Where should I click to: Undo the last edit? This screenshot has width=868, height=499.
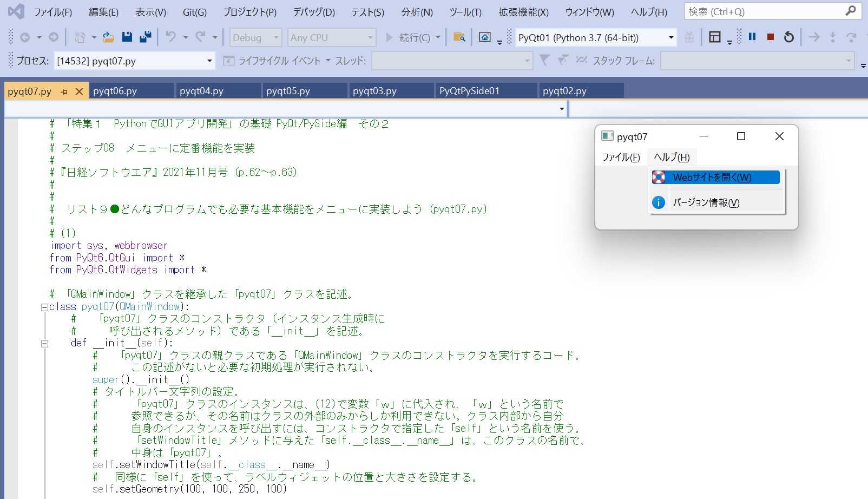(170, 37)
